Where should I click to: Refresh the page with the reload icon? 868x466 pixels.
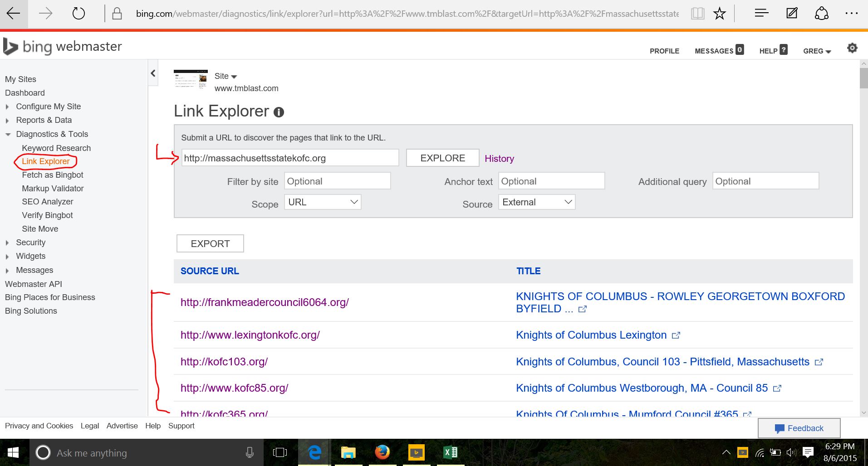[x=78, y=14]
